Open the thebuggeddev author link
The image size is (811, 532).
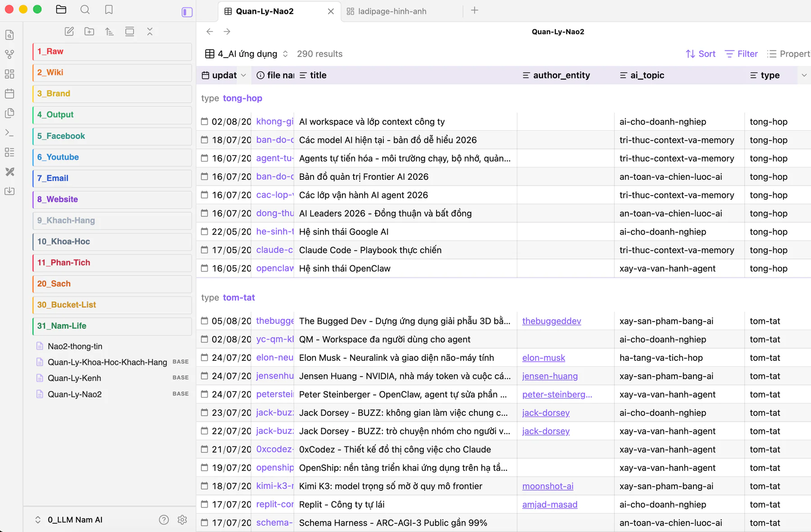[x=551, y=321]
